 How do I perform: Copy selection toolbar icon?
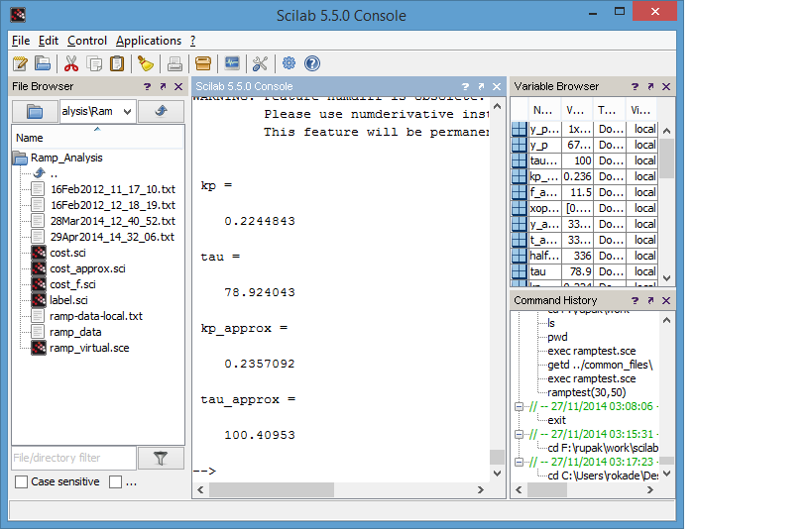[x=94, y=63]
